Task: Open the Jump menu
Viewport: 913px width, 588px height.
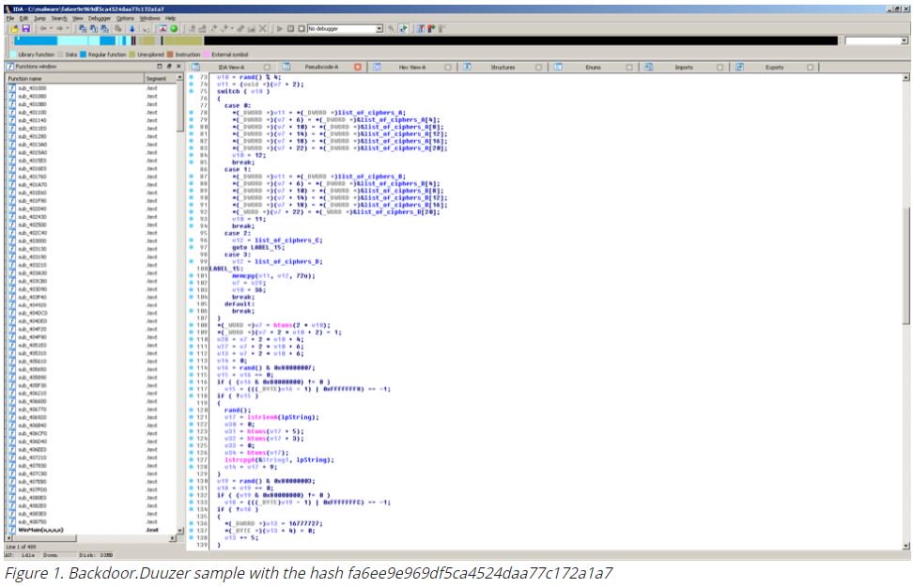Action: (39, 18)
